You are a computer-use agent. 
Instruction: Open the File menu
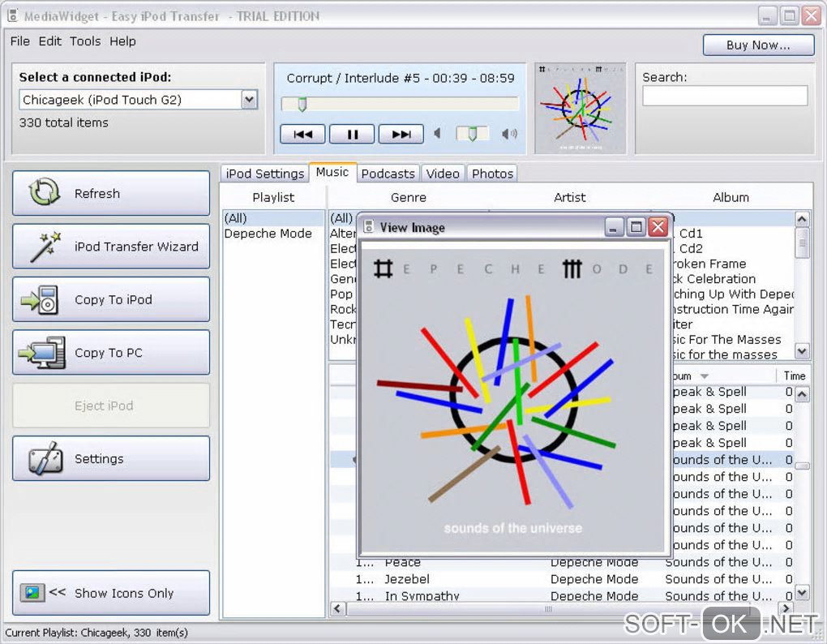pos(20,41)
